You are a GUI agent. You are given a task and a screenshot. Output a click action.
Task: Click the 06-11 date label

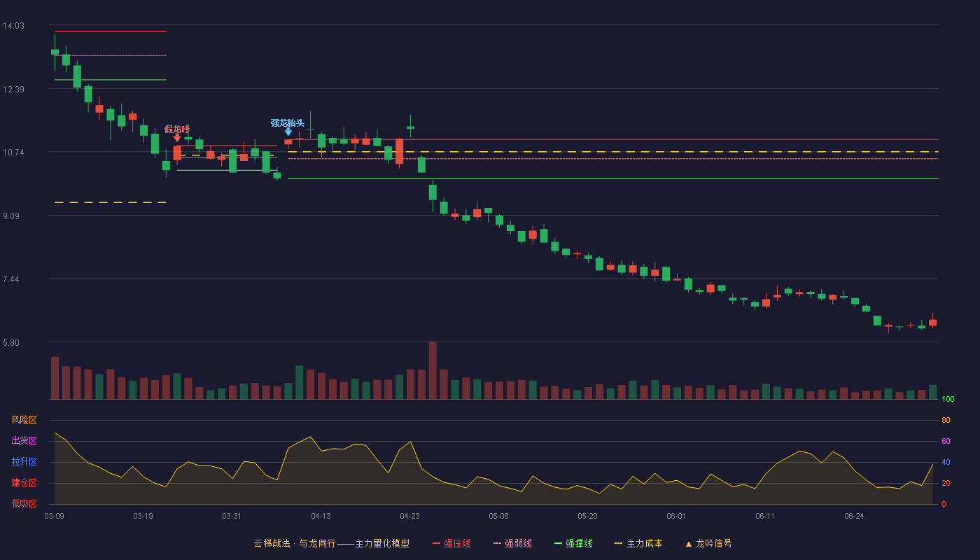pos(765,516)
